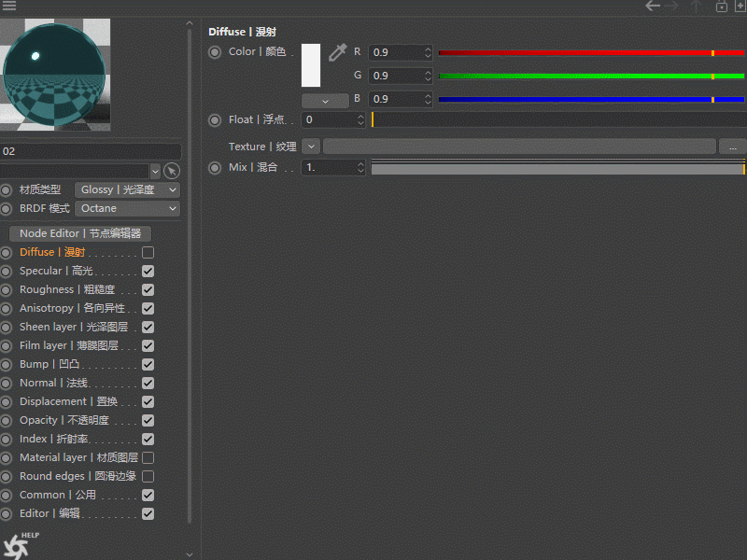Uncheck the Roughness checkbox
Image resolution: width=747 pixels, height=560 pixels.
[148, 289]
